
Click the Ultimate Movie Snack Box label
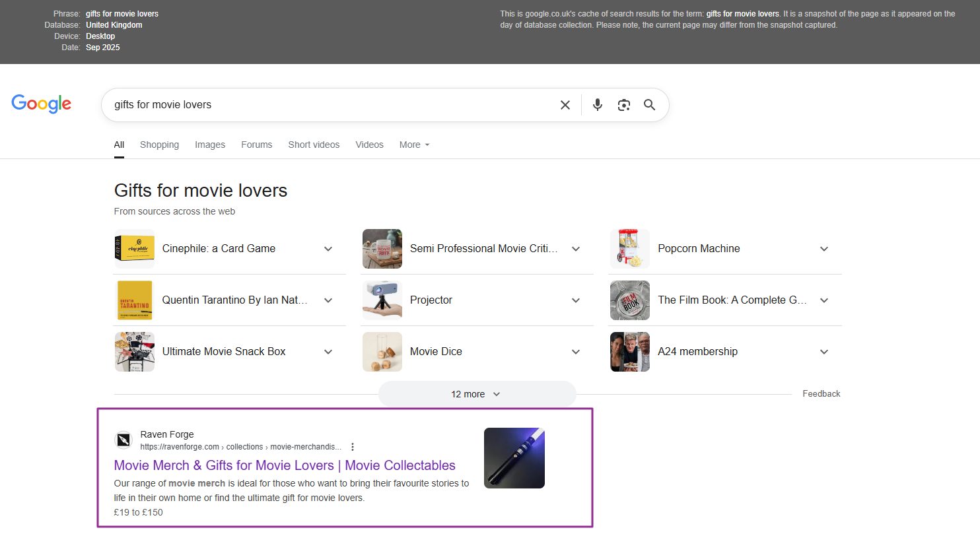(x=224, y=352)
